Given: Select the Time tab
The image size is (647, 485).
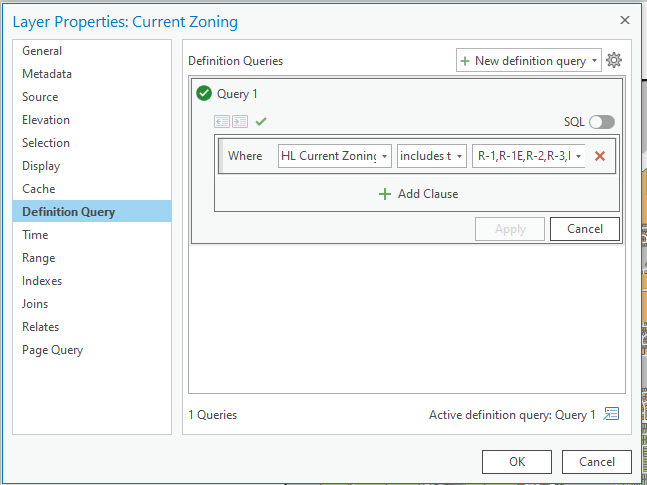Looking at the screenshot, I should point(92,235).
